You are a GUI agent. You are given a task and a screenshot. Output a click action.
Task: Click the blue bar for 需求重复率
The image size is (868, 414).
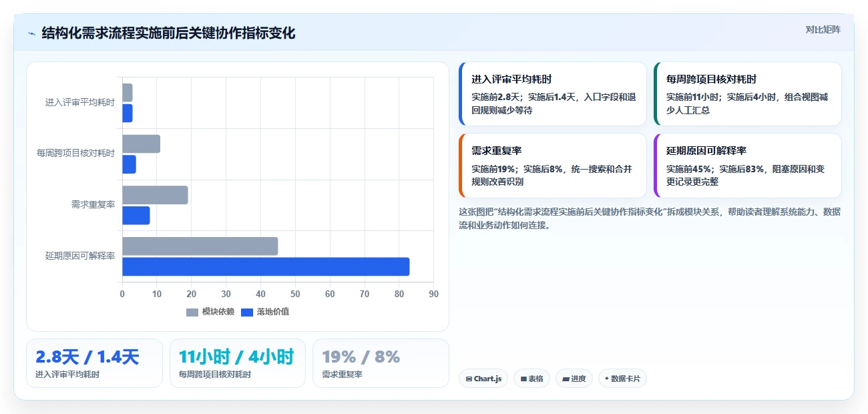tap(136, 216)
